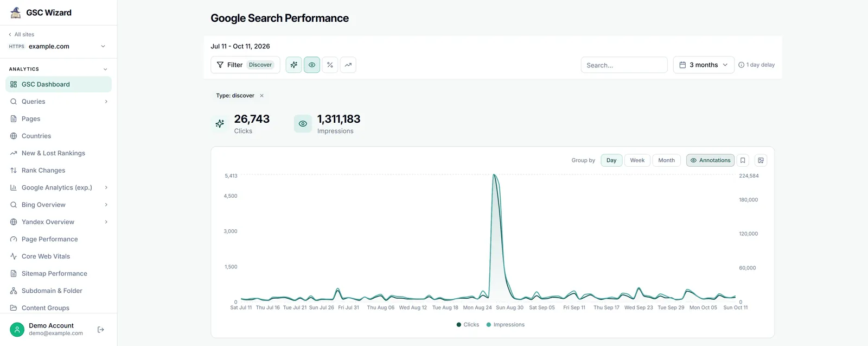Expand the Yandex Overview chevron
Image resolution: width=868 pixels, height=346 pixels.
(106, 222)
